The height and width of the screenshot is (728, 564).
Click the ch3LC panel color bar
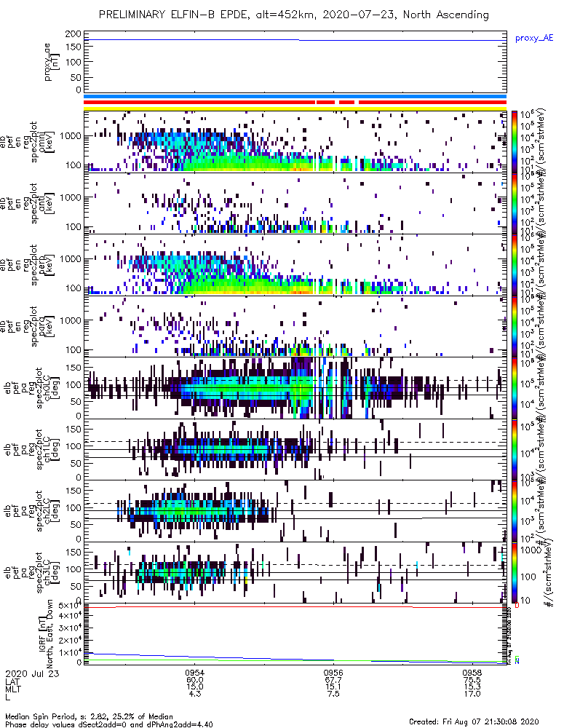click(x=515, y=573)
